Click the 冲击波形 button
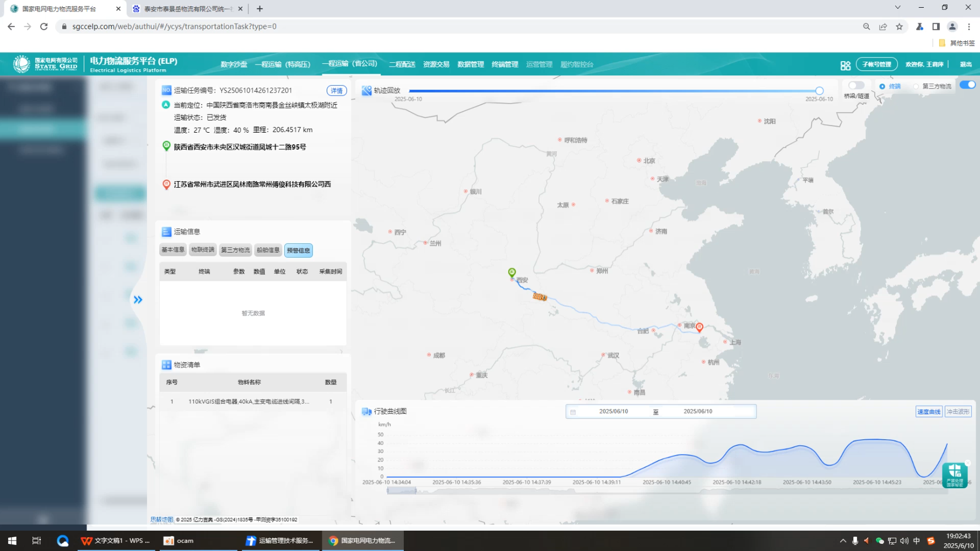Viewport: 980px width, 551px height. [x=957, y=412]
